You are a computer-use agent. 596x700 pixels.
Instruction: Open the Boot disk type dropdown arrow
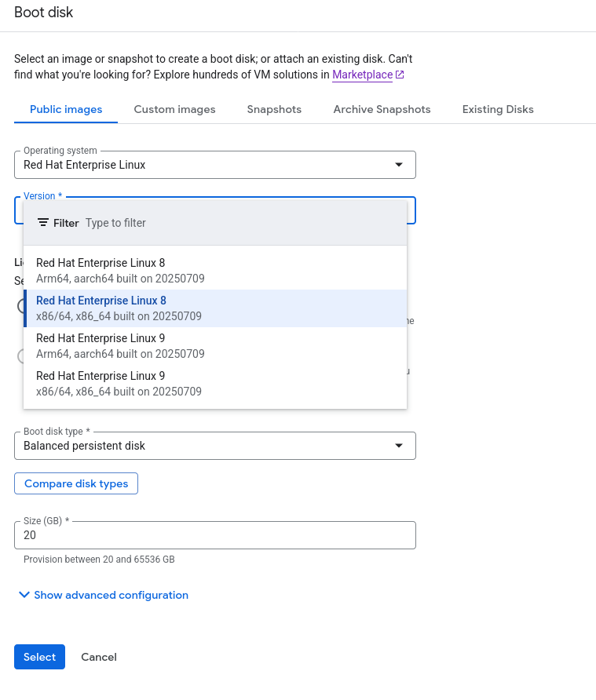[399, 446]
